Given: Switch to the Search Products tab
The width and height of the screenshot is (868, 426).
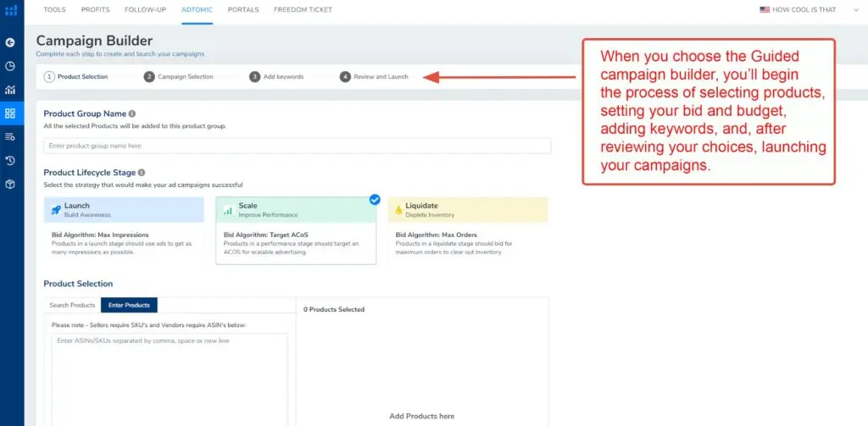Looking at the screenshot, I should (x=72, y=305).
